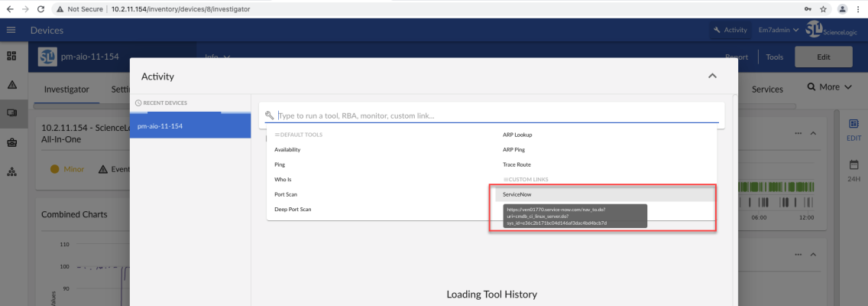Click the gray Edit button
Image resolution: width=868 pixels, height=306 pixels.
point(824,57)
